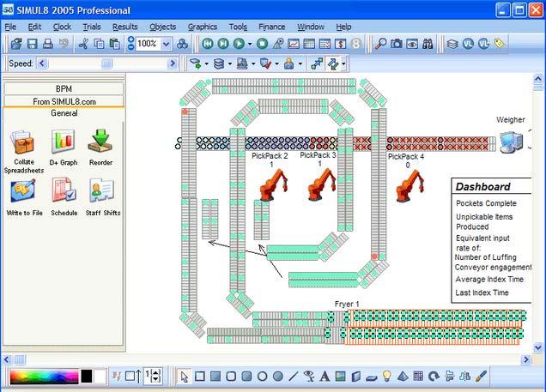Select the Schedule component
The image size is (546, 392).
[64, 197]
